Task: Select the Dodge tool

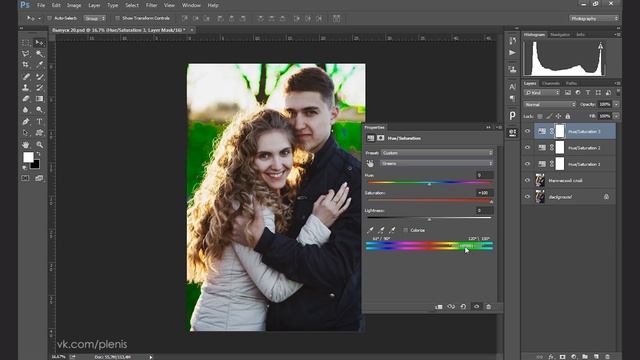Action: click(39, 110)
